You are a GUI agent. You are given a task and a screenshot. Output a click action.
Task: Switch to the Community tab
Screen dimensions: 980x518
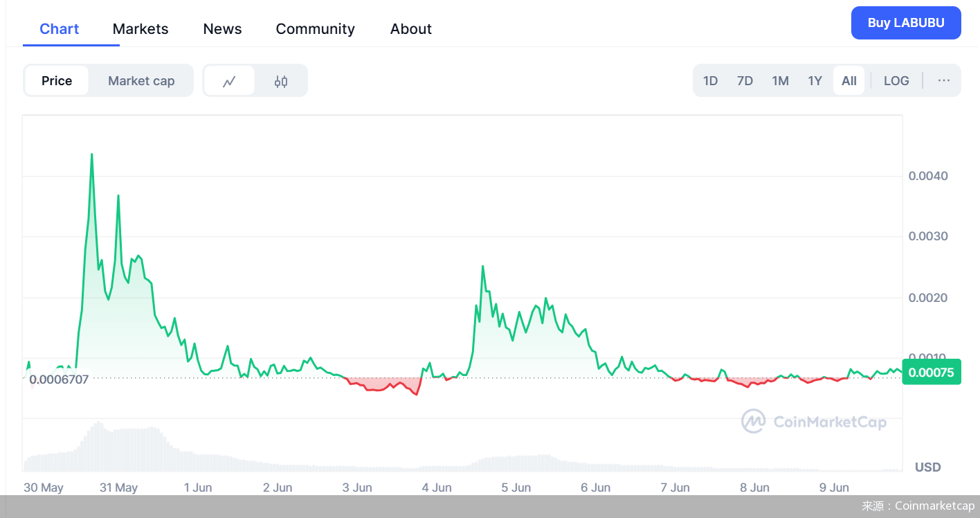click(x=315, y=29)
